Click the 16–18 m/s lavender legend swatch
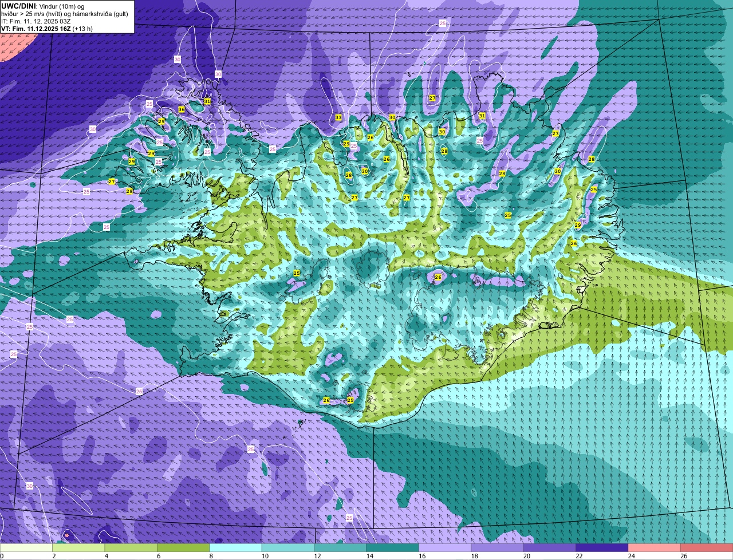Image resolution: width=733 pixels, height=560 pixels. (445, 547)
